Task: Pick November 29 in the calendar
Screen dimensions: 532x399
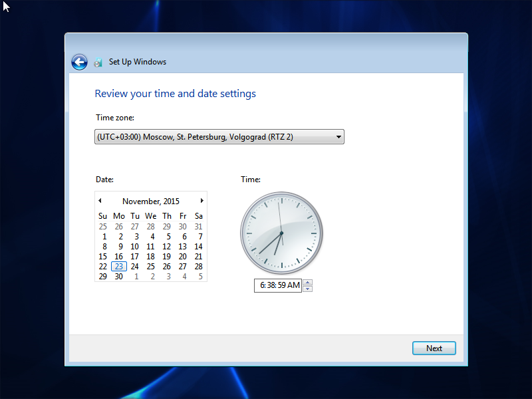Action: [103, 277]
